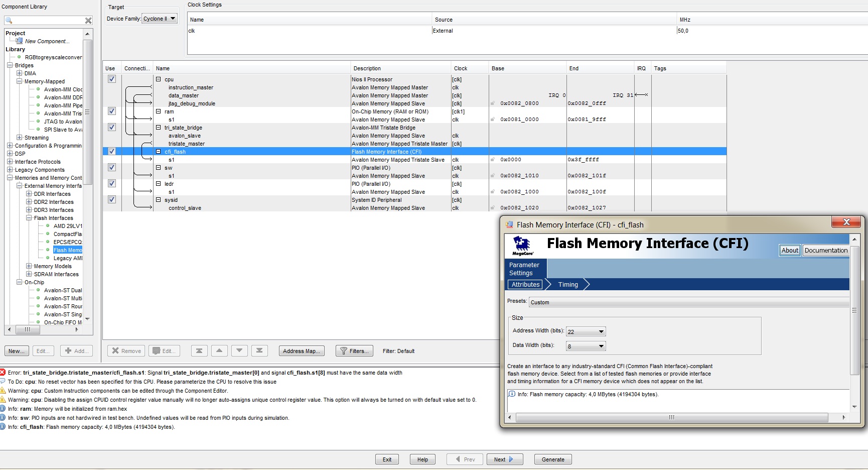Viewport: 868px width, 470px height.
Task: Uncheck the Use box for tri_state_bridge
Action: click(112, 127)
